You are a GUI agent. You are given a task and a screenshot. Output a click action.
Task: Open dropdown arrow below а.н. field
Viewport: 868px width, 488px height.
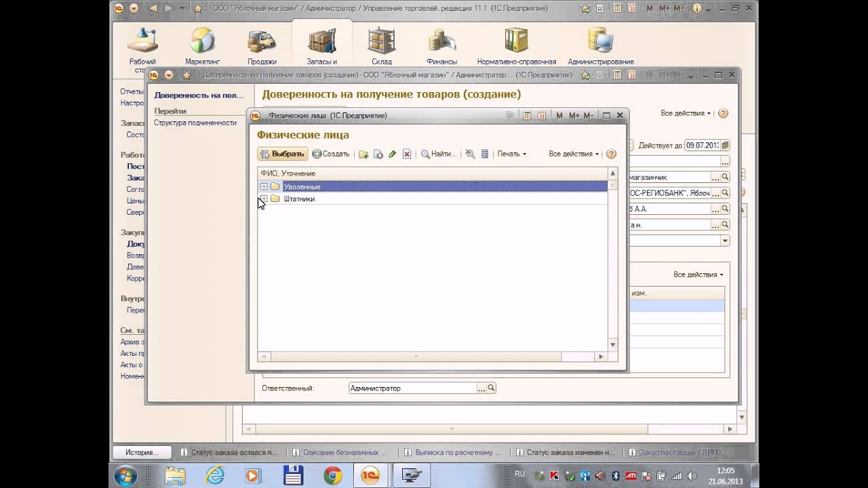[x=725, y=241]
